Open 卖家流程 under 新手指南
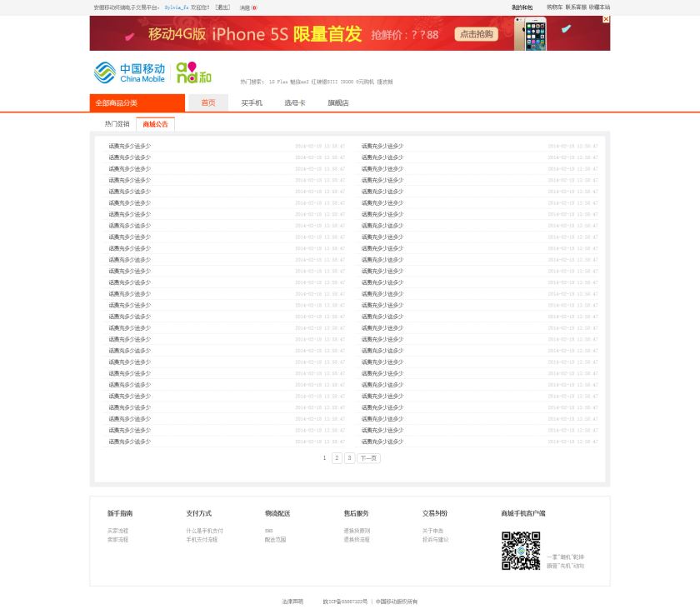Viewport: 700px width, 609px height. pyautogui.click(x=117, y=539)
